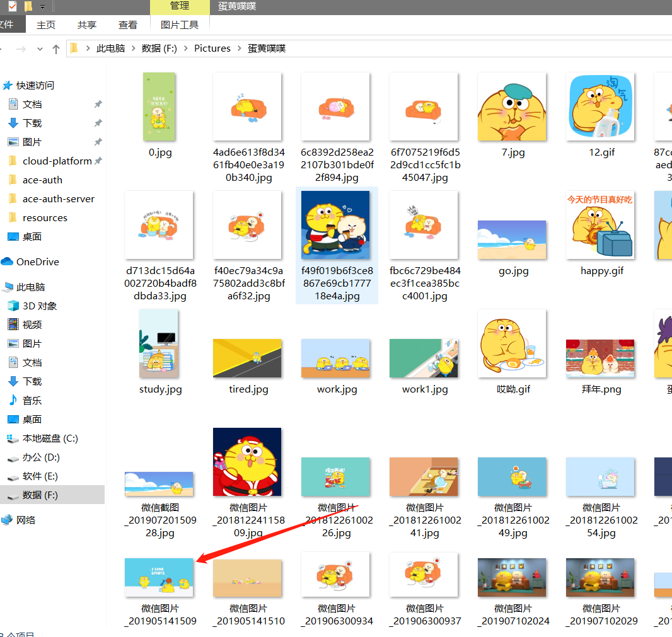Open the resources folder in sidebar
The width and height of the screenshot is (672, 637).
click(45, 217)
